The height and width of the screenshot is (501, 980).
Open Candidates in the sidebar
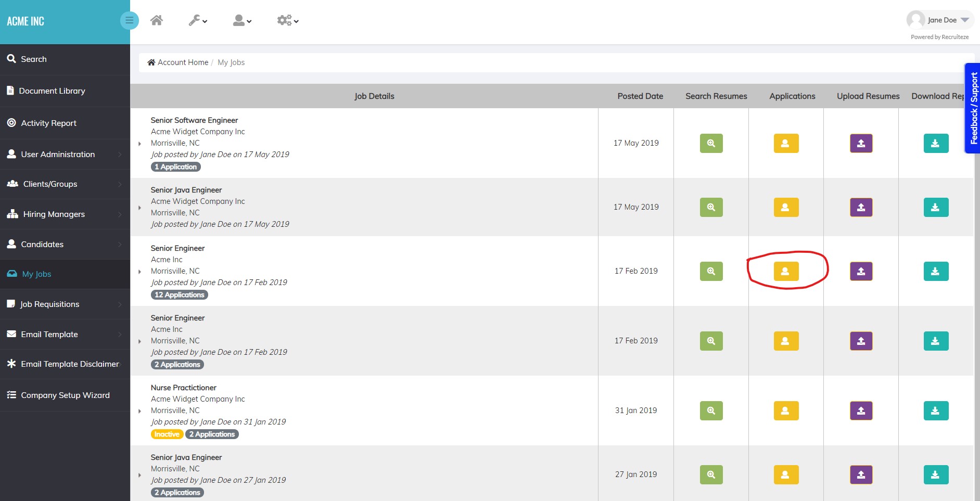tap(42, 245)
